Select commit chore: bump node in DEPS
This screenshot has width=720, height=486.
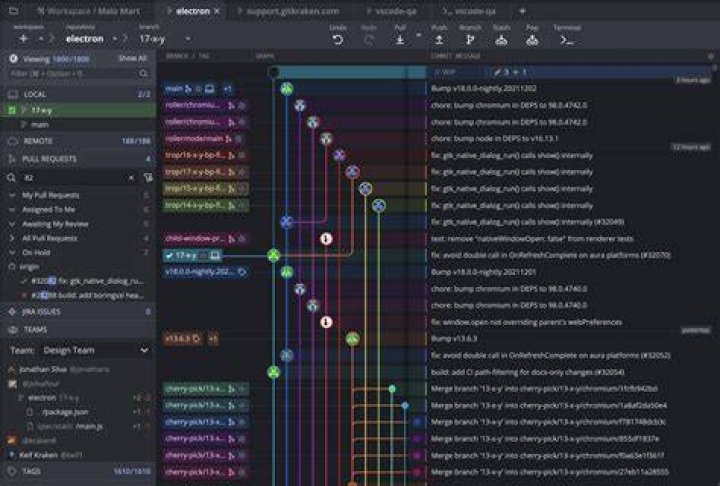pos(494,138)
